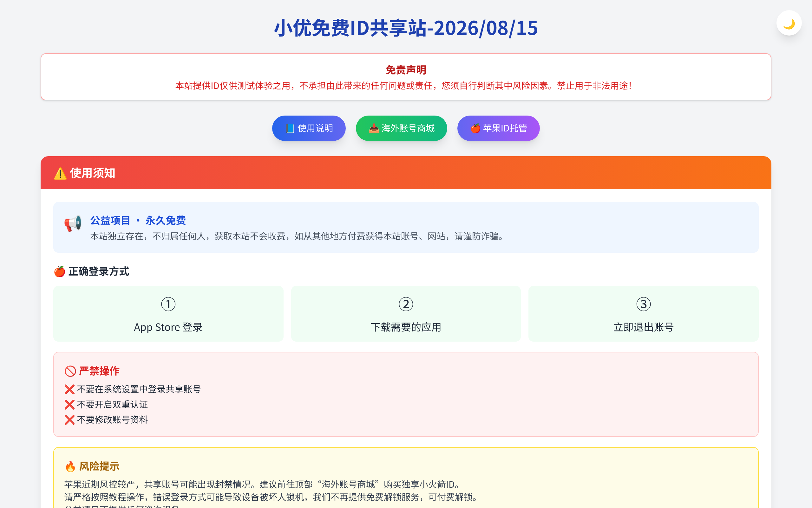This screenshot has width=812, height=508.
Task: Click the 公益项目 · 永久免费 heading
Action: pyautogui.click(x=138, y=220)
